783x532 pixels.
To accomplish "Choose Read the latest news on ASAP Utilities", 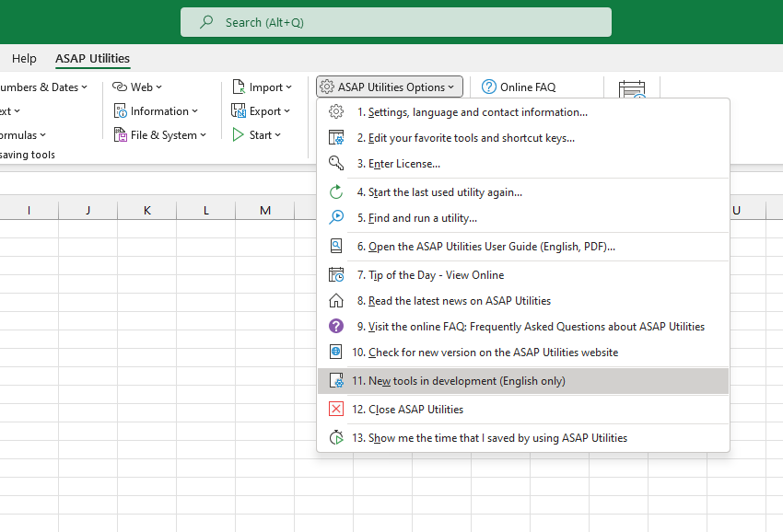I will coord(523,301).
